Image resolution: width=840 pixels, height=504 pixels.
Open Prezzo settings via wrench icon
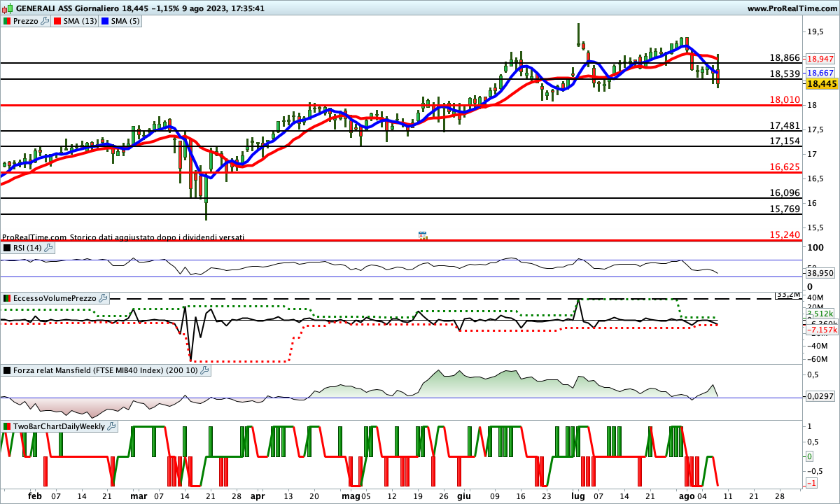[45, 21]
